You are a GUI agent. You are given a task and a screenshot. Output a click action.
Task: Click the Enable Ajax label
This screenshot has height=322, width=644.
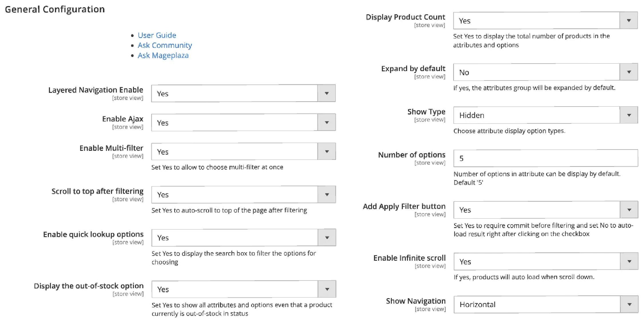[123, 119]
